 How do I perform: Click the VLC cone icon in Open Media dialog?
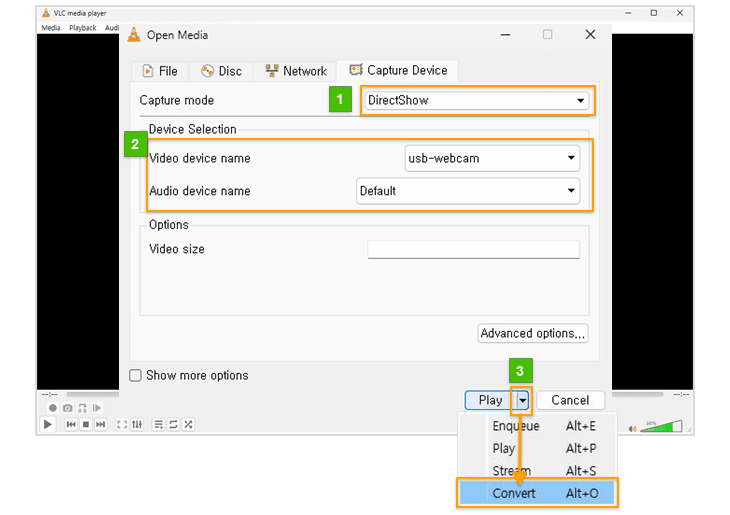point(134,34)
